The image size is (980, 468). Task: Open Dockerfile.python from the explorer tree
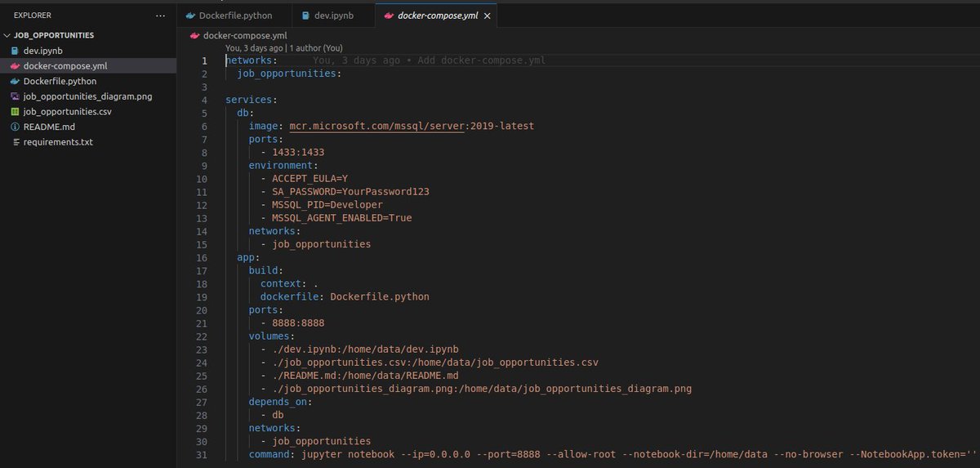click(x=60, y=81)
